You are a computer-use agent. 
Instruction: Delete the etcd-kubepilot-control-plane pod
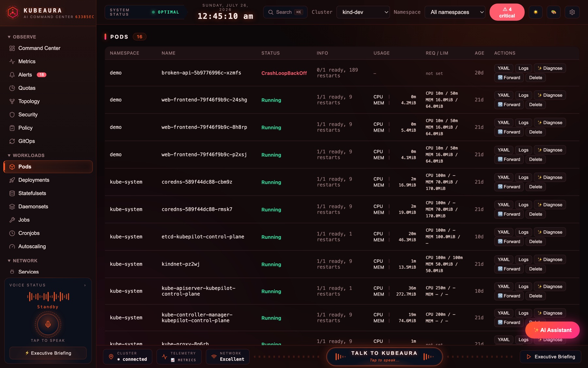535,241
